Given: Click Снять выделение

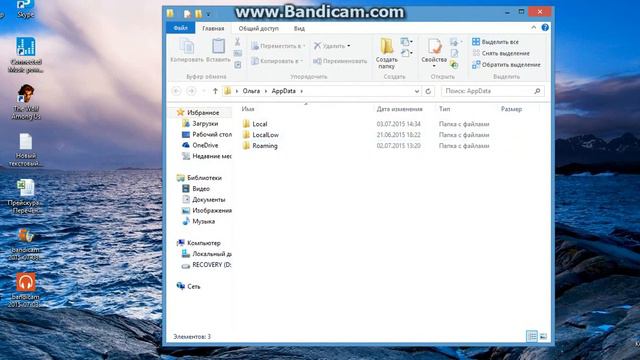Looking at the screenshot, I should 501,53.
